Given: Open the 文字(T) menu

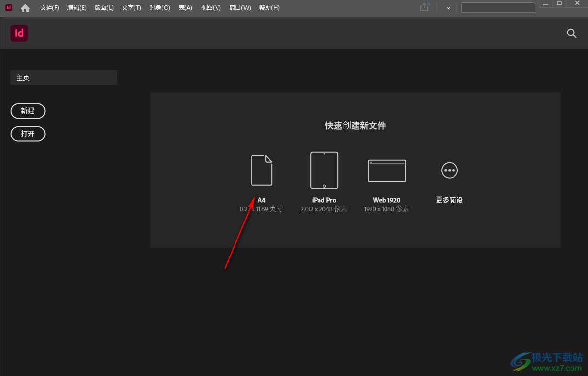Looking at the screenshot, I should coord(132,8).
